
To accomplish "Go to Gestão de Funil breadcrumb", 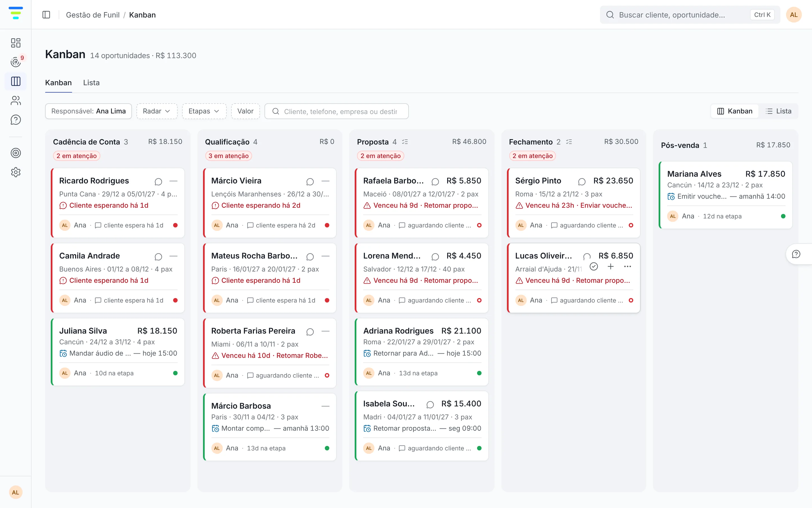I will [92, 15].
